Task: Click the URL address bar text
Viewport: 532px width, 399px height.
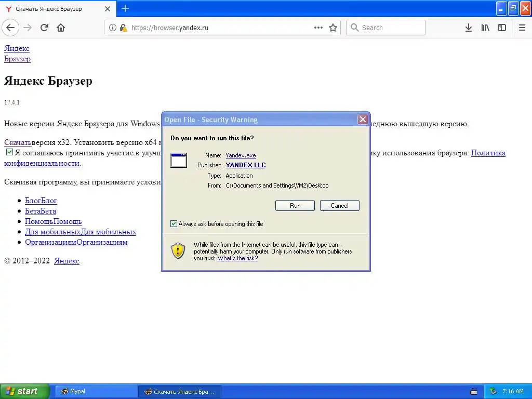Action: pos(170,28)
